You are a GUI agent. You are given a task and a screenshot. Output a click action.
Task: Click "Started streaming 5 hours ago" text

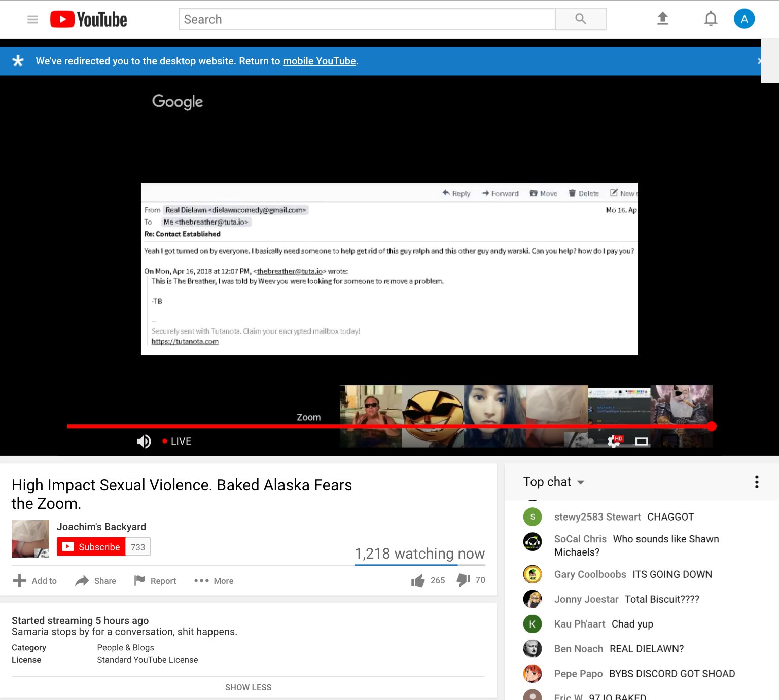pyautogui.click(x=80, y=620)
